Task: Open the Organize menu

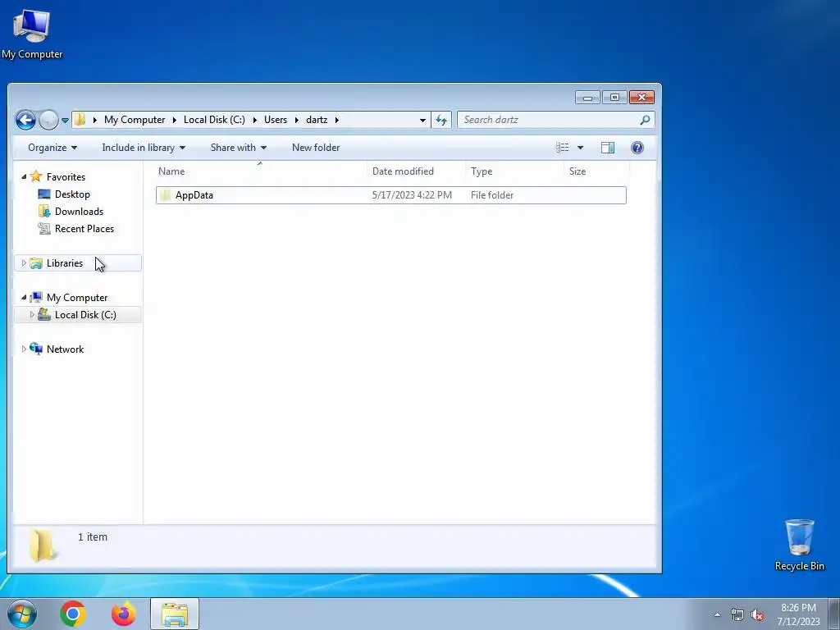Action: [x=52, y=148]
